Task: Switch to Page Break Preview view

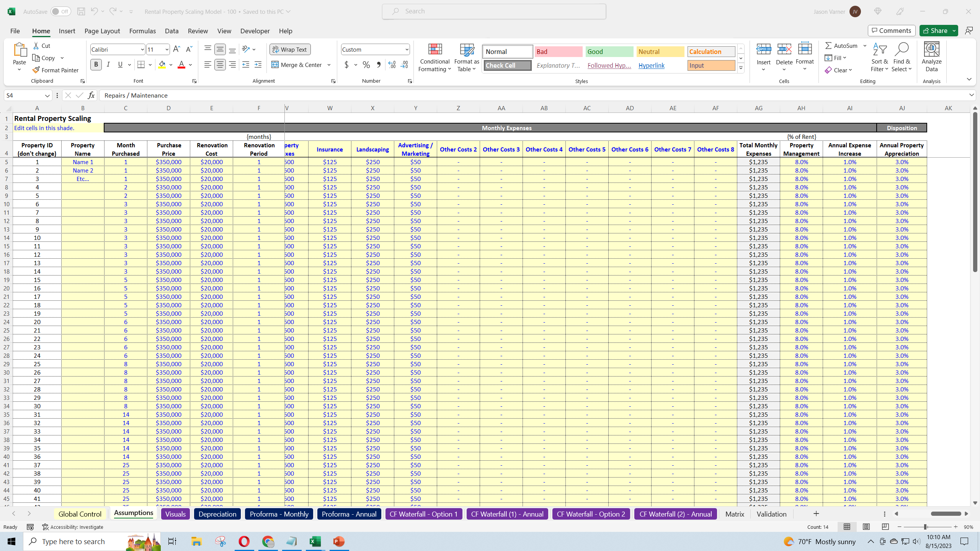Action: pos(885,527)
